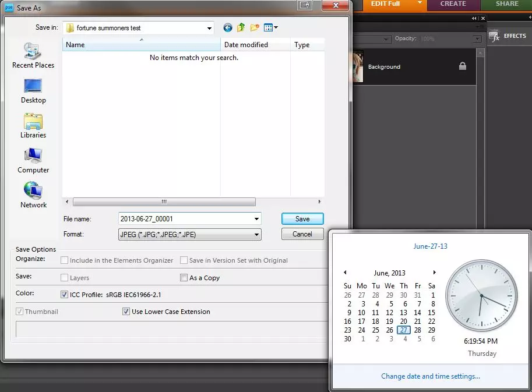Expand the EDIT Full mode dropdown arrow
The image size is (532, 392).
pos(420,3)
